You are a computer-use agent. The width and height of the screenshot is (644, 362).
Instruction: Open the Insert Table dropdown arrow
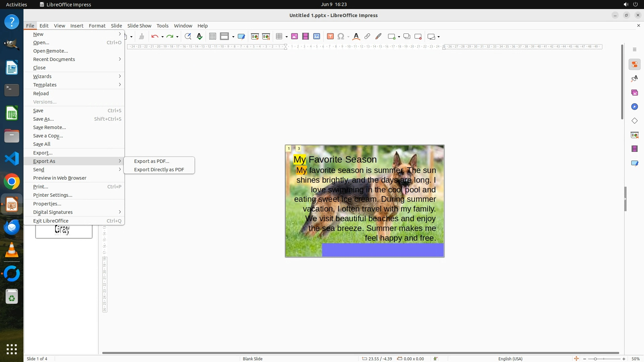(286, 37)
